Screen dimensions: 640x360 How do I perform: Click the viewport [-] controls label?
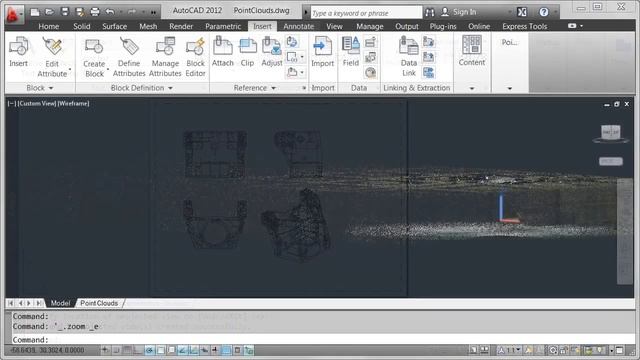[x=11, y=104]
